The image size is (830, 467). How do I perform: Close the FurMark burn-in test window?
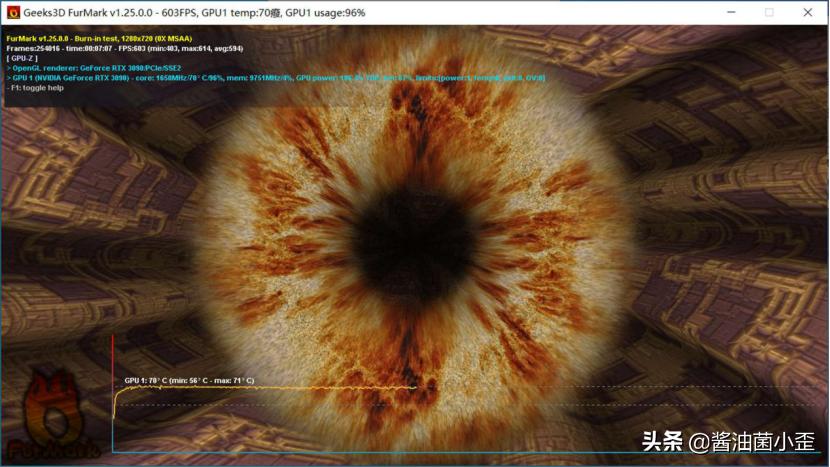pos(807,13)
